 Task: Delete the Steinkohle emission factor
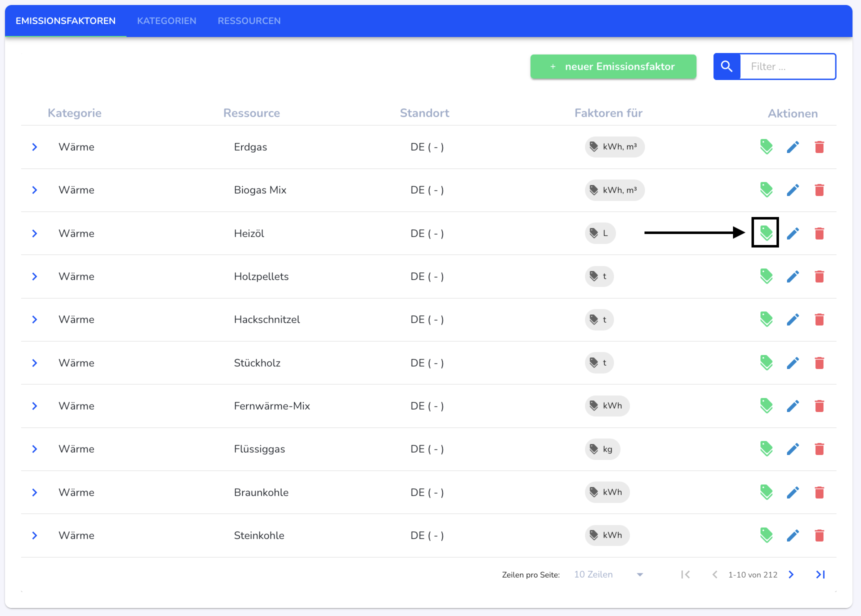click(819, 535)
